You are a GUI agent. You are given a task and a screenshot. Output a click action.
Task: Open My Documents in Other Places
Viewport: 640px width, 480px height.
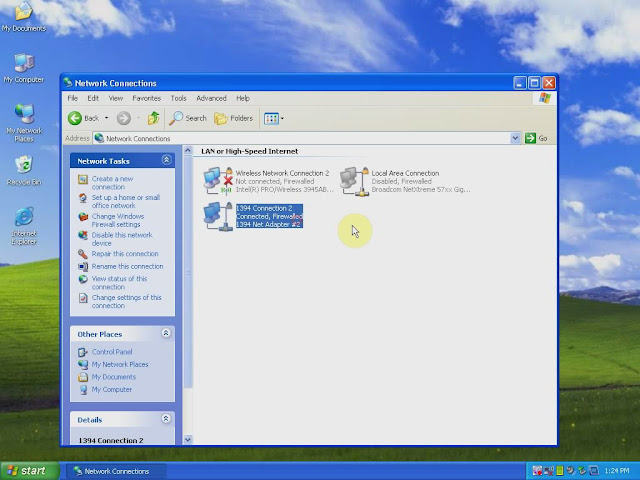coord(113,377)
